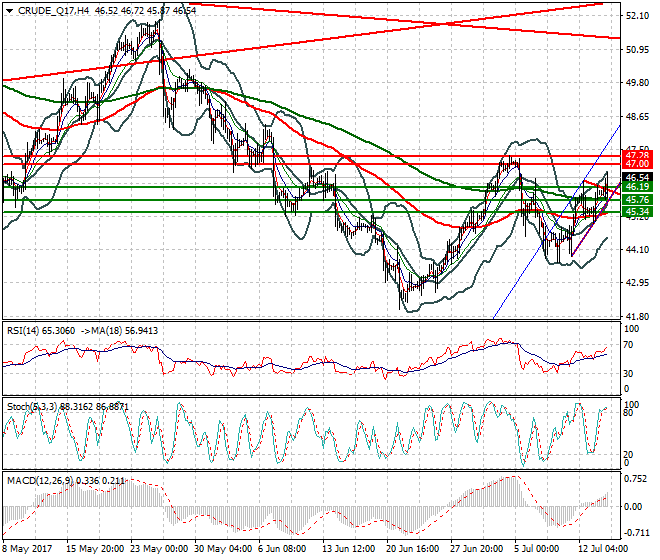Click the 13 Jun 12:00 time label
The width and height of the screenshot is (660, 560).
(x=349, y=549)
